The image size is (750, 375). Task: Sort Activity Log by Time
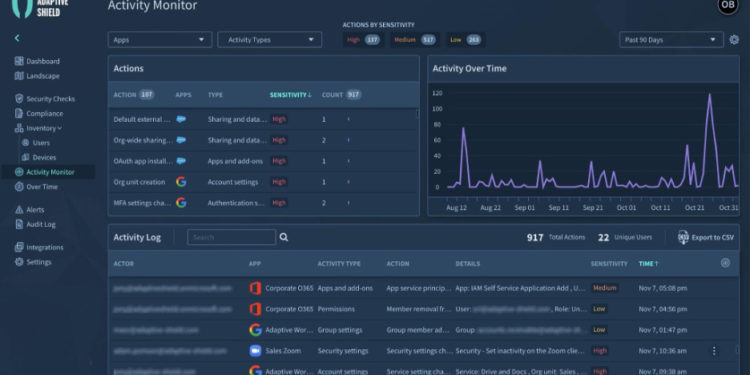649,264
